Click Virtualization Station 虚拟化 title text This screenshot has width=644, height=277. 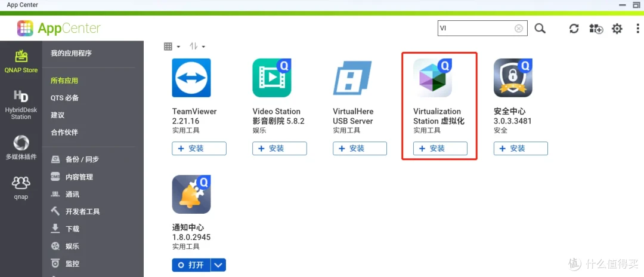(x=439, y=116)
